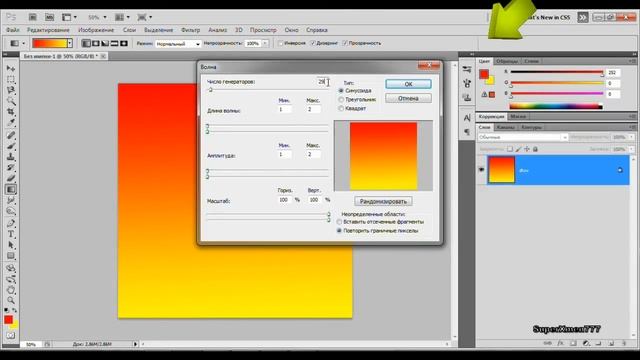Image resolution: width=640 pixels, height=360 pixels.
Task: Open the layer blend mode dropdown in Layers panel
Action: click(522, 138)
